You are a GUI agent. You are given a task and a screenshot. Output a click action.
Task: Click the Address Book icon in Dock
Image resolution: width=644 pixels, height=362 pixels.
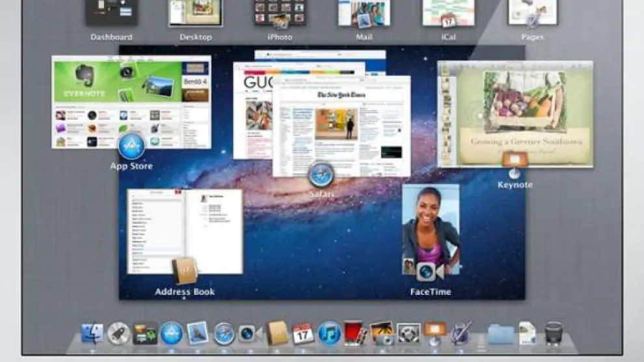tap(277, 333)
